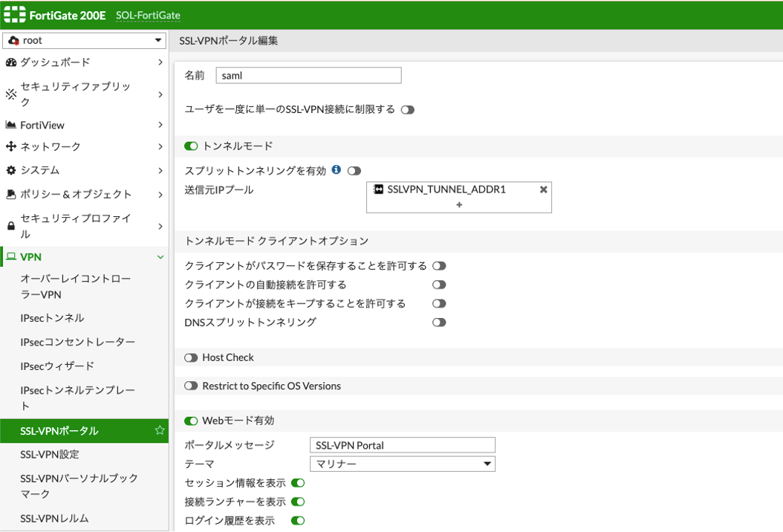The height and width of the screenshot is (532, 783).
Task: Open オーバーレイコントローラーVPN menu item
Action: tap(84, 286)
